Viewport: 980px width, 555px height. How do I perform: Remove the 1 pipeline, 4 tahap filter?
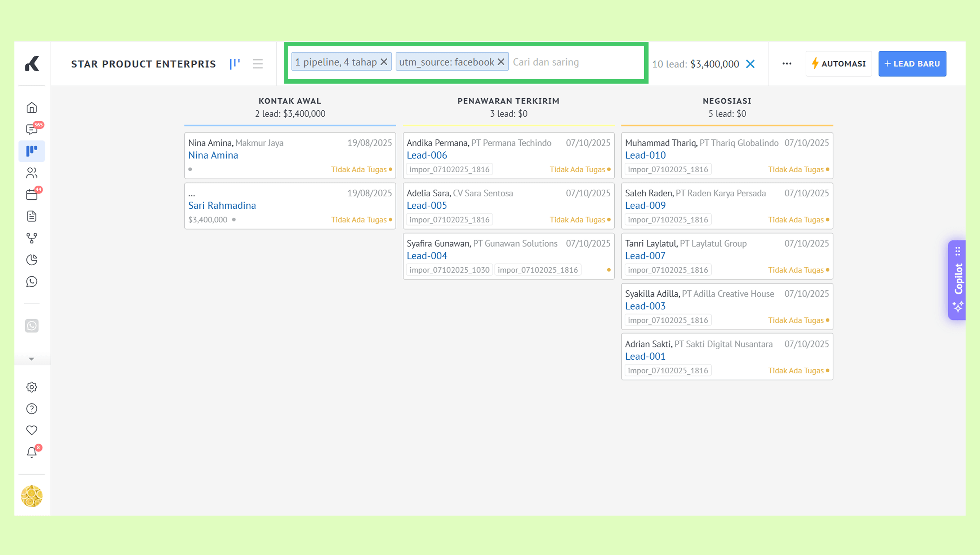[x=384, y=62]
